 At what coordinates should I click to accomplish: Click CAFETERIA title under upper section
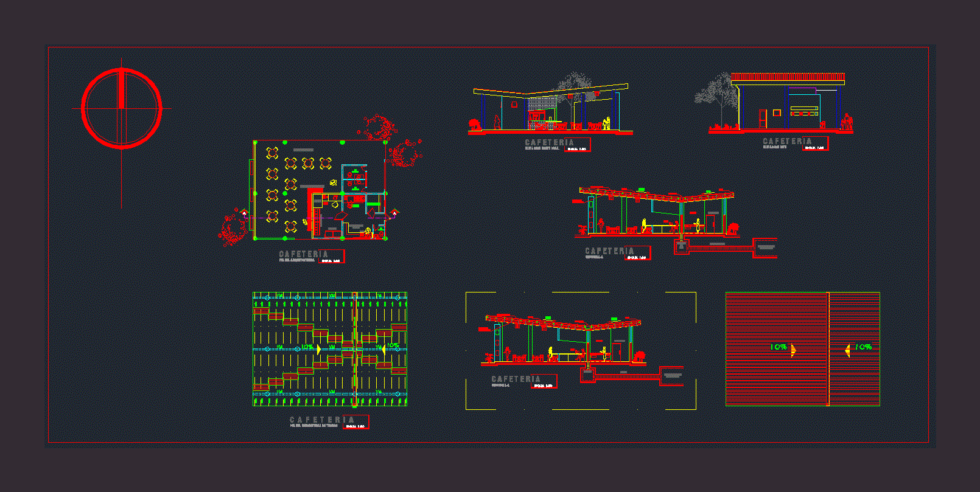[x=609, y=251]
